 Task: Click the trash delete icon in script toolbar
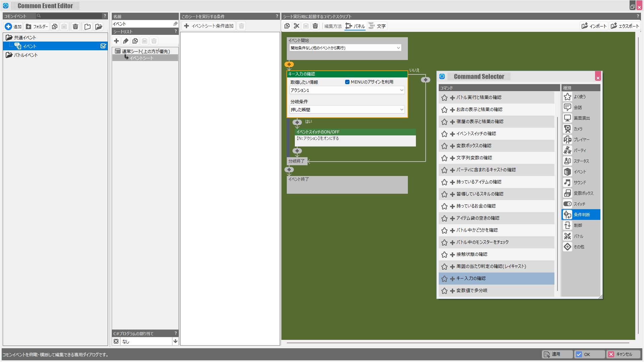(315, 26)
